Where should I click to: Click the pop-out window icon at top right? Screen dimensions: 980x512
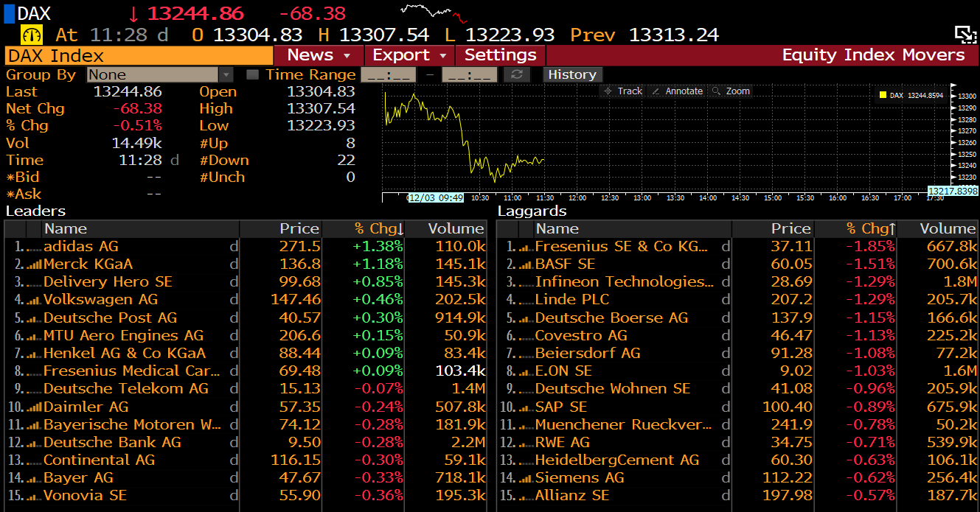point(965,35)
